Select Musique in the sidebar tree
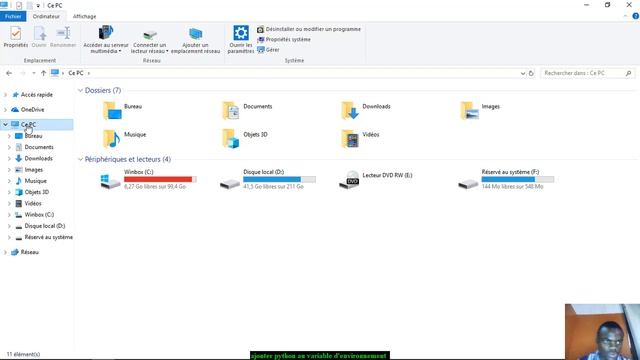The height and width of the screenshot is (360, 640). [x=36, y=181]
